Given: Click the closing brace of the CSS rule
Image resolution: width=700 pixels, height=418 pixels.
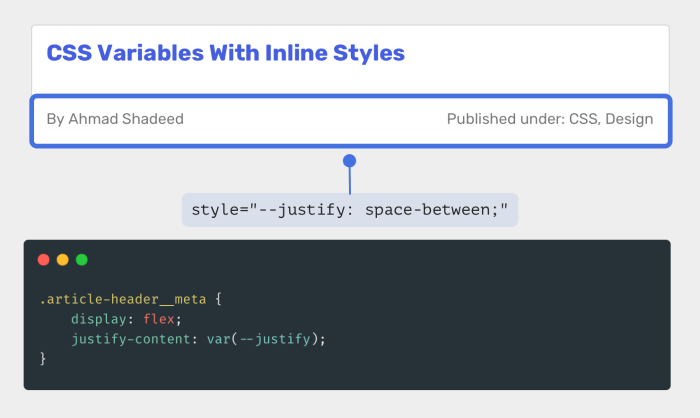Looking at the screenshot, I should (x=42, y=359).
